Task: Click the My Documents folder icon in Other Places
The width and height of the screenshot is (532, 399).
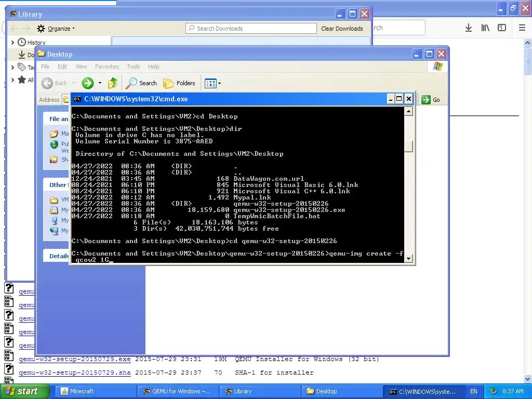Action: pyautogui.click(x=54, y=210)
